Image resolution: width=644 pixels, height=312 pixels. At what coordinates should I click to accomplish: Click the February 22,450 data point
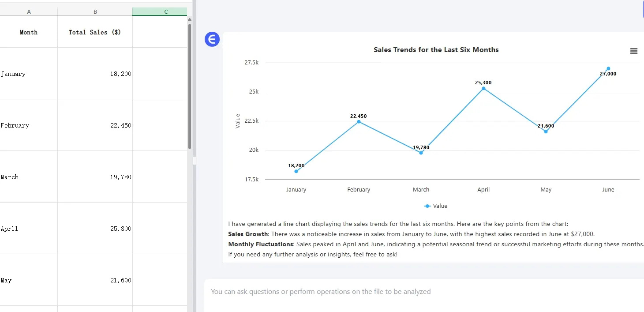click(x=359, y=122)
